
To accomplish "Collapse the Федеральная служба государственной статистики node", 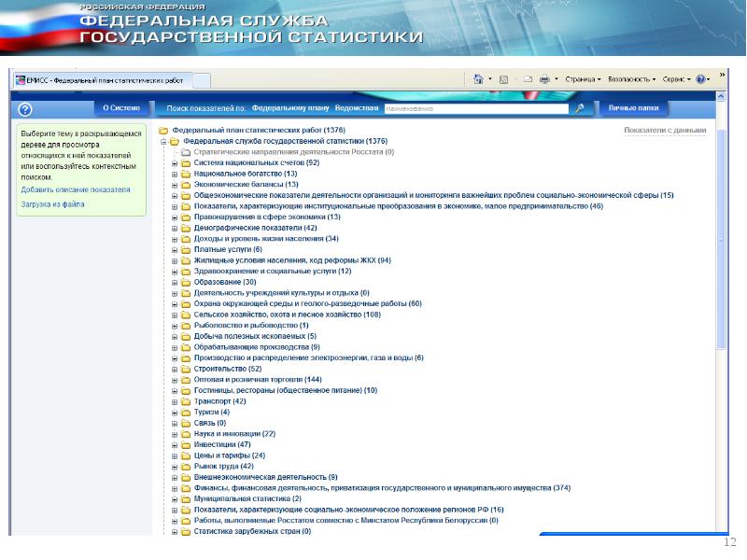I will tap(163, 141).
